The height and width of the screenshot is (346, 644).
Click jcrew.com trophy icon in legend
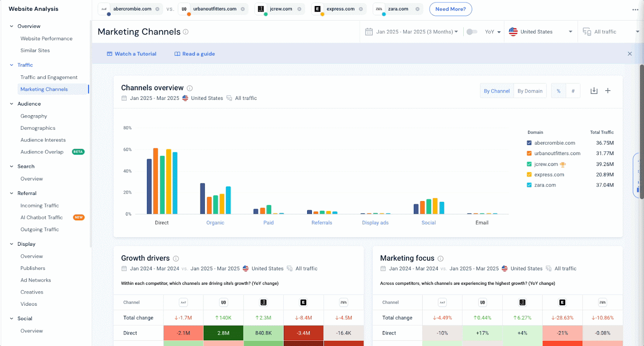tap(563, 164)
